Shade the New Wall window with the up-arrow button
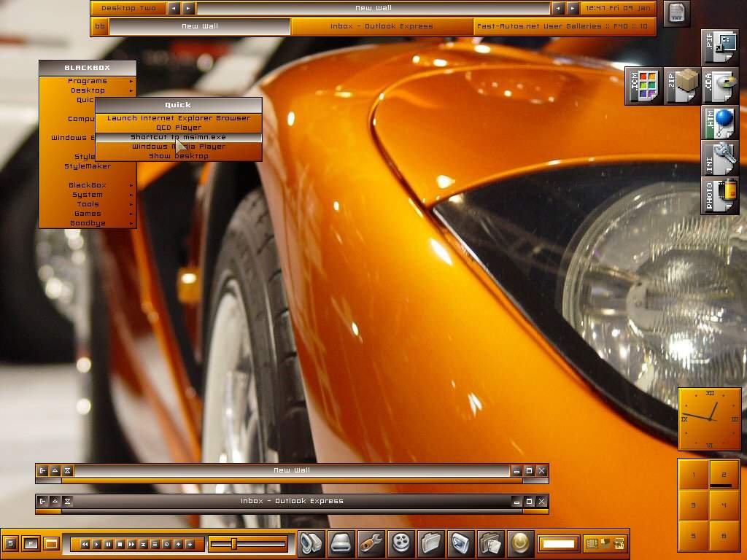The height and width of the screenshot is (560, 747). pyautogui.click(x=55, y=470)
